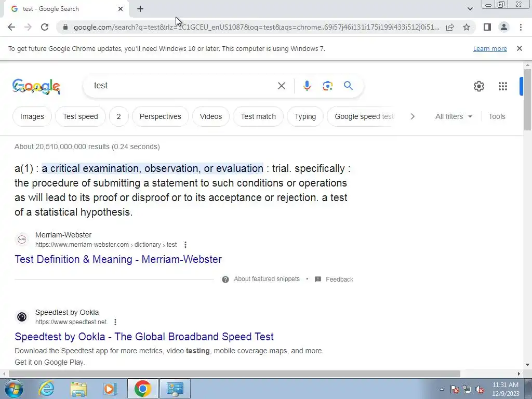Click the padlock site info icon

[x=66, y=27]
